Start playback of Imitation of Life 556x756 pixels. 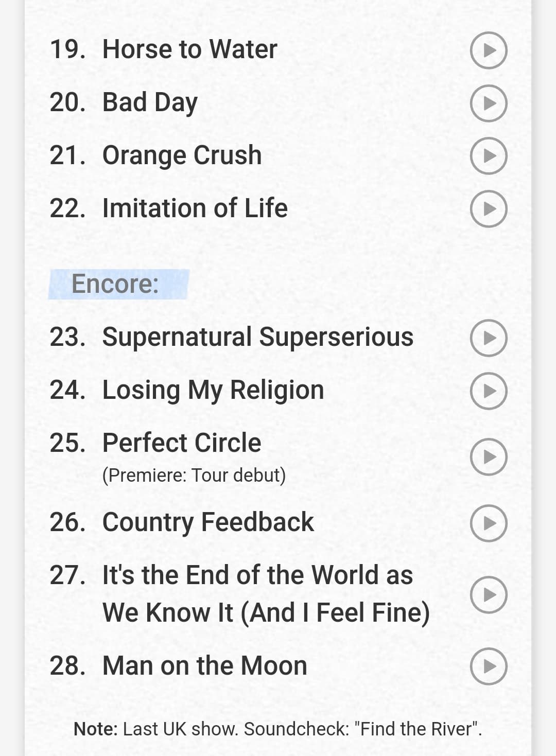(489, 209)
